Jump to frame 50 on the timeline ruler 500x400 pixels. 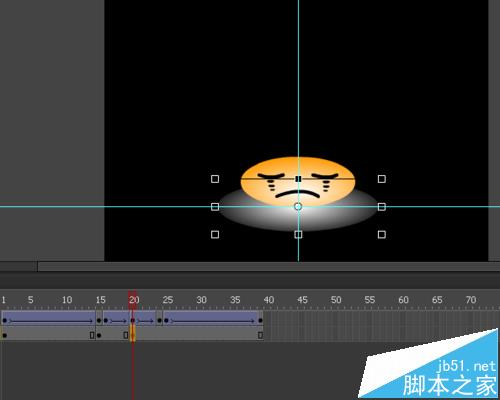point(336,299)
